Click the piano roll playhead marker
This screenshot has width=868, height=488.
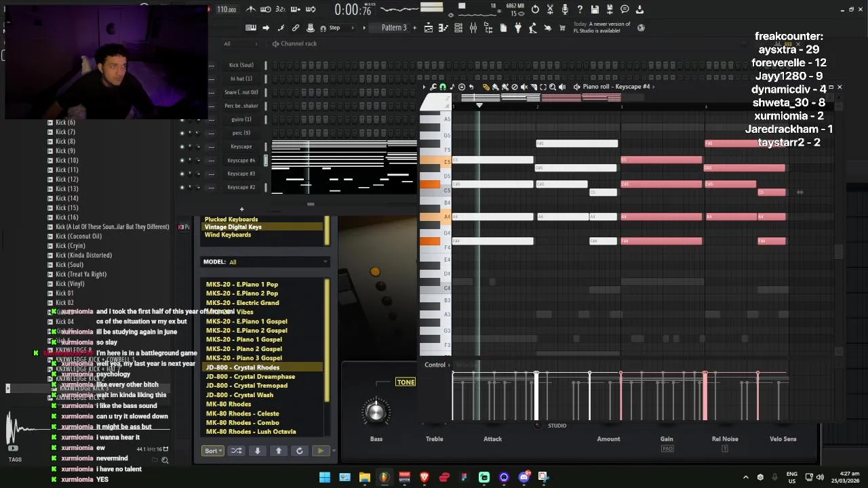click(479, 105)
